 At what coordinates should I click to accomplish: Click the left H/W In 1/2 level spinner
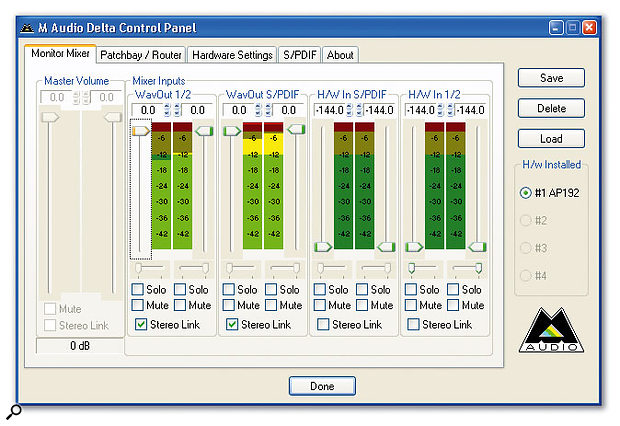(440, 110)
